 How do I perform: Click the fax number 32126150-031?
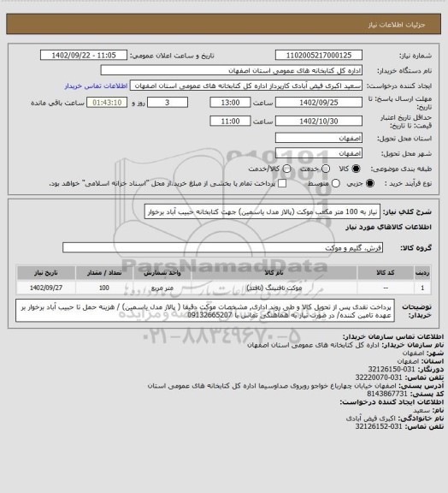(x=391, y=369)
